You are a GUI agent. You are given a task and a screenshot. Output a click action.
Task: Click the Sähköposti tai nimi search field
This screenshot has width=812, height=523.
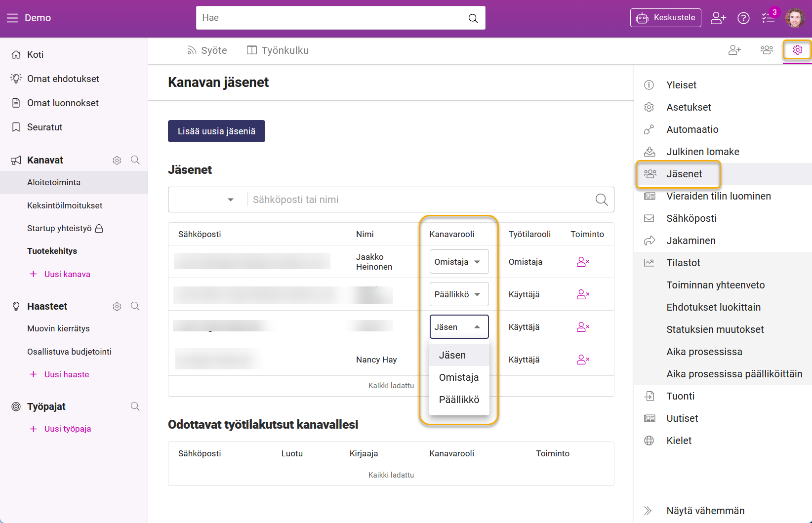pyautogui.click(x=420, y=200)
